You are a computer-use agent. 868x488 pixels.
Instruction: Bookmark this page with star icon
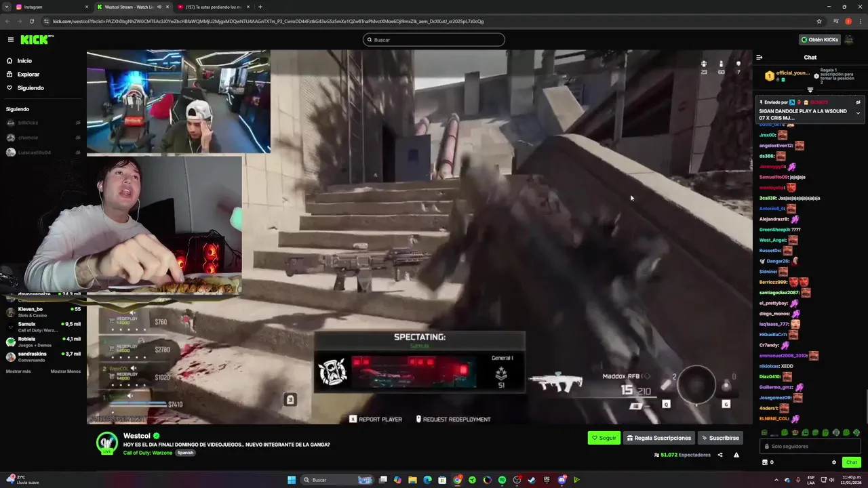pyautogui.click(x=819, y=21)
